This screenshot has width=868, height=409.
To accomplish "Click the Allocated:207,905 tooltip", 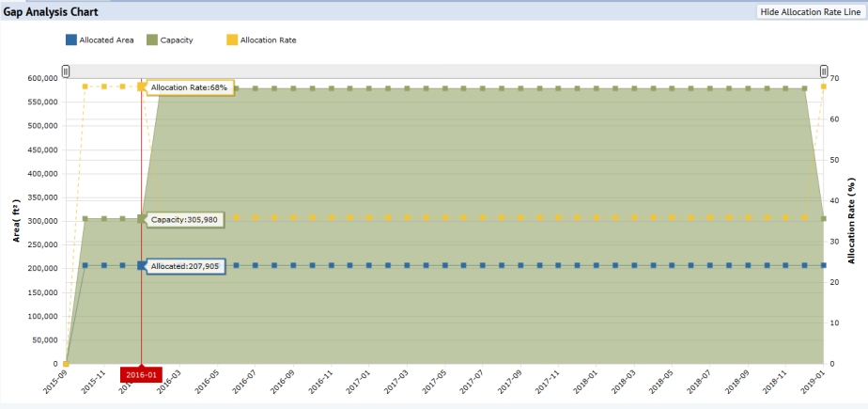I will pyautogui.click(x=183, y=267).
